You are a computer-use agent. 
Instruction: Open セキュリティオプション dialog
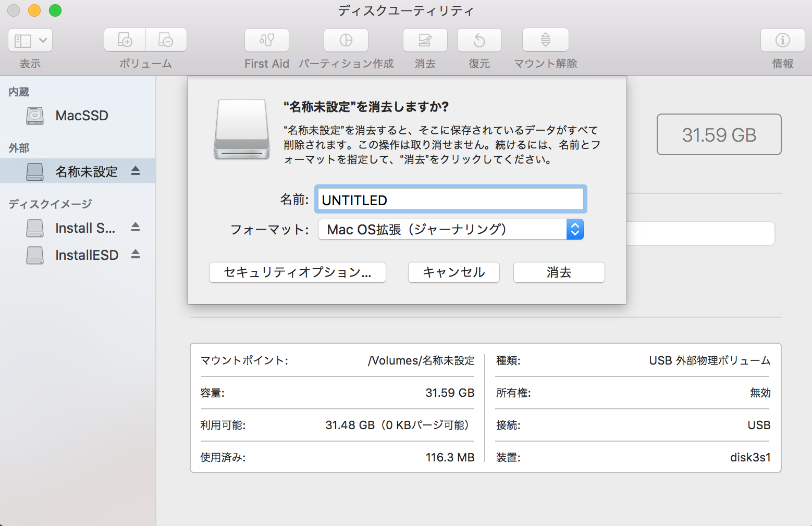297,272
